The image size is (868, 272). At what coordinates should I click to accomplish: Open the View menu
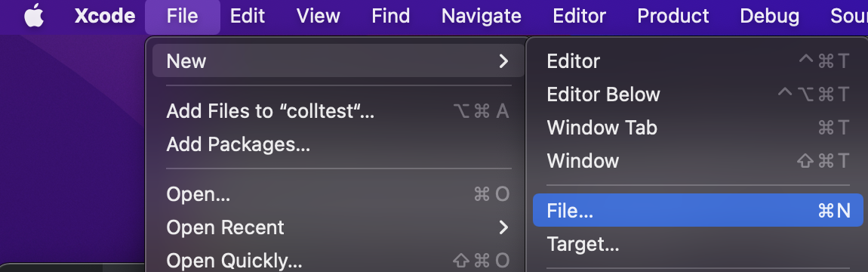(x=318, y=16)
